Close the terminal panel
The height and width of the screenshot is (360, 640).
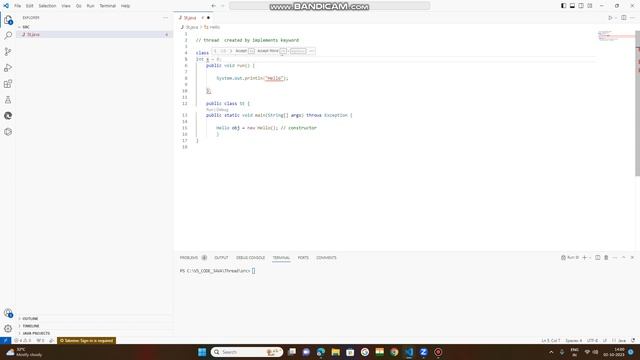click(632, 258)
